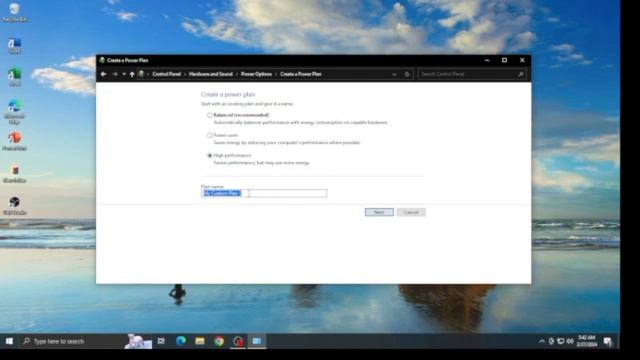Click the volume speaker icon in tray
Viewport: 640px width, 360px height.
pos(570,341)
